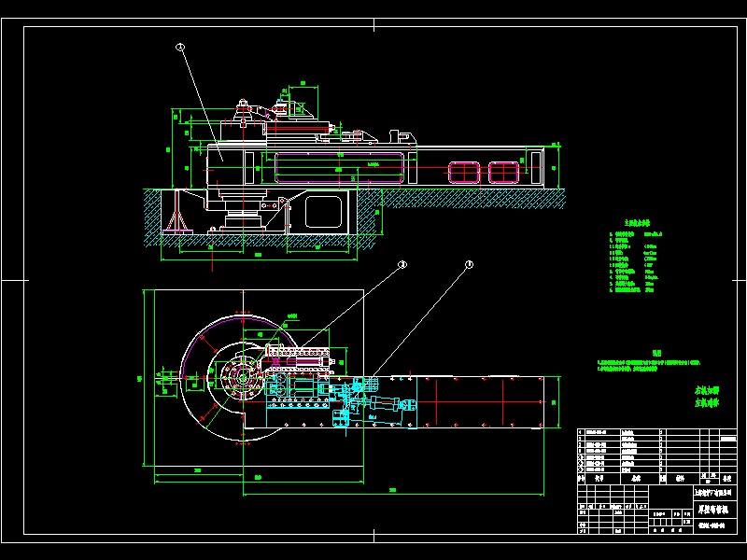The width and height of the screenshot is (747, 560).
Task: Select the balloon callout above the side view
Action: [x=180, y=47]
